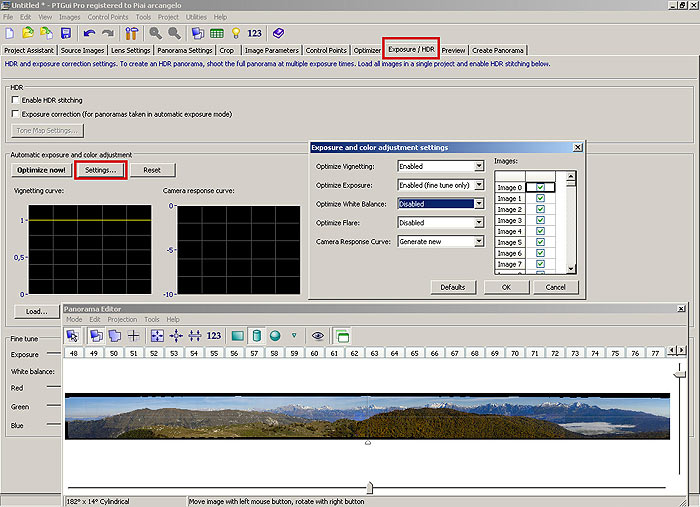The width and height of the screenshot is (700, 507).
Task: Select rectilinear projection rectangle icon
Action: point(238,336)
